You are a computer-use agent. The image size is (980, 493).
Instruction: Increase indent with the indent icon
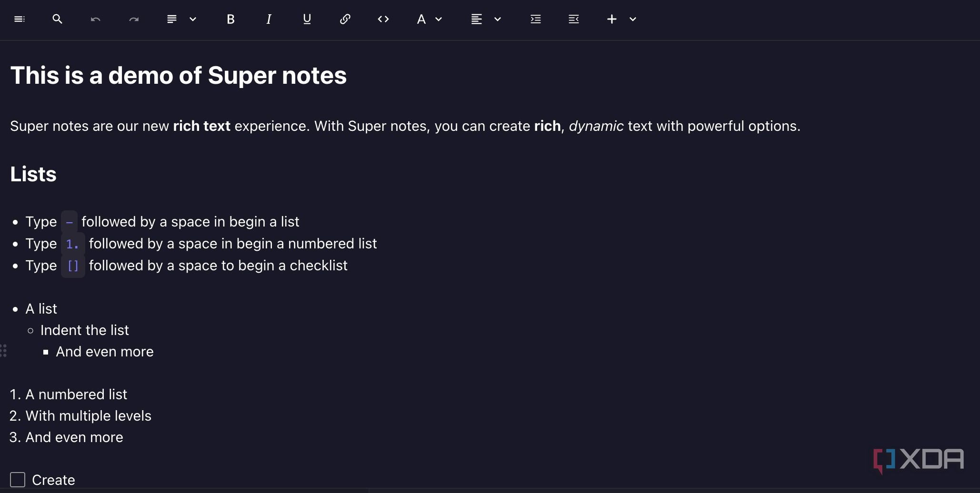point(536,19)
